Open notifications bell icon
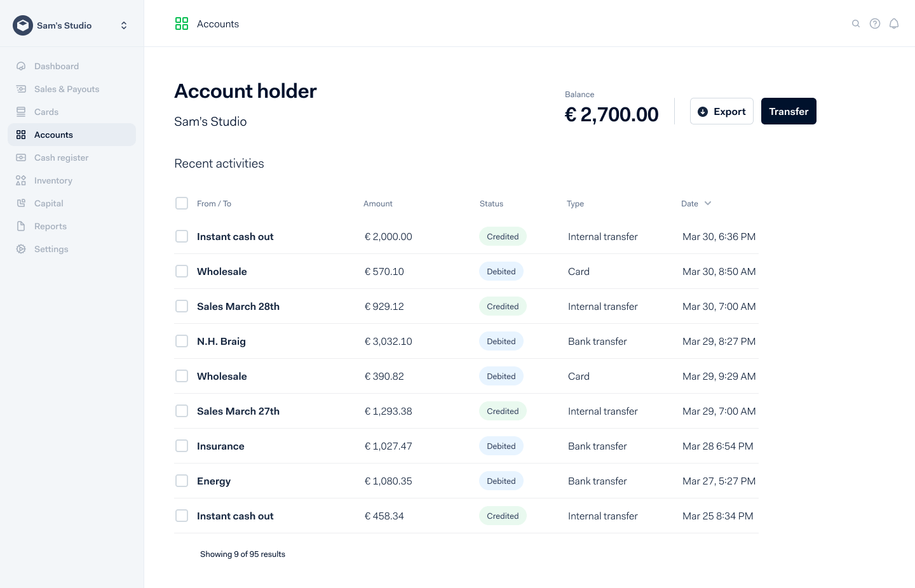 click(894, 23)
